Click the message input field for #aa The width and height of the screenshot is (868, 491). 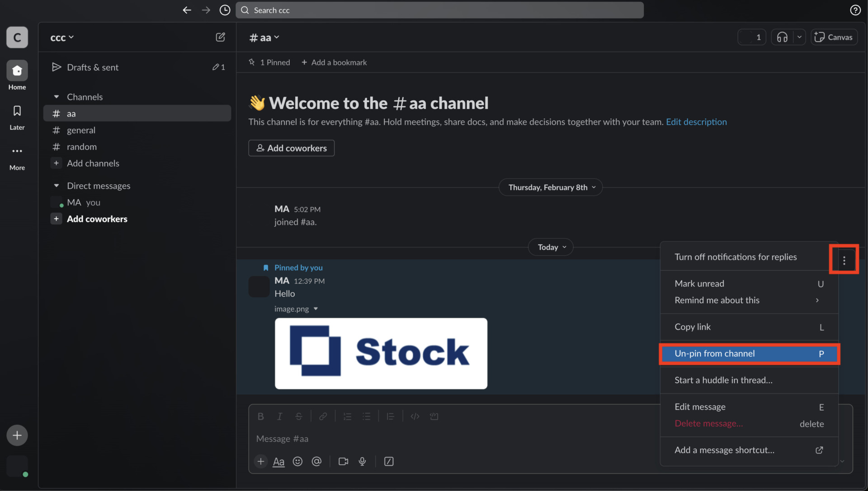407,438
